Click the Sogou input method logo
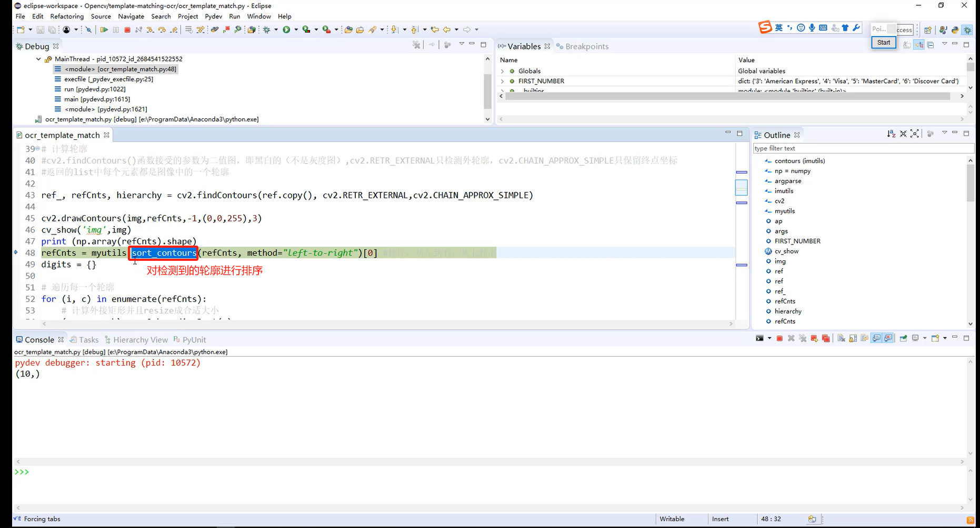This screenshot has width=980, height=528. tap(765, 27)
